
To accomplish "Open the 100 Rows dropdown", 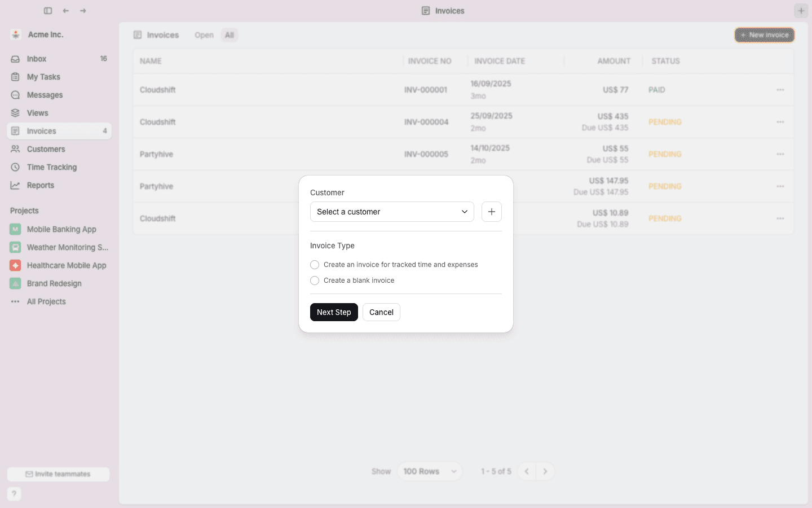I will [430, 471].
